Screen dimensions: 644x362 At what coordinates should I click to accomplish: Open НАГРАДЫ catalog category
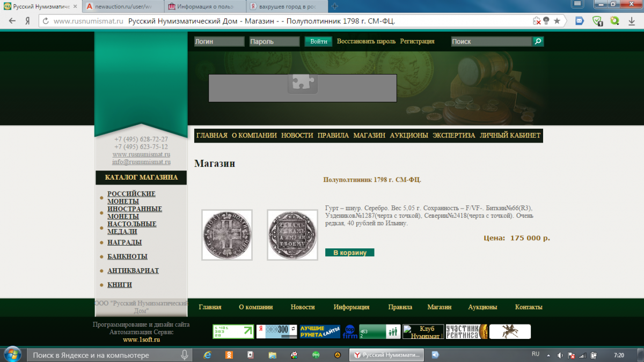125,242
